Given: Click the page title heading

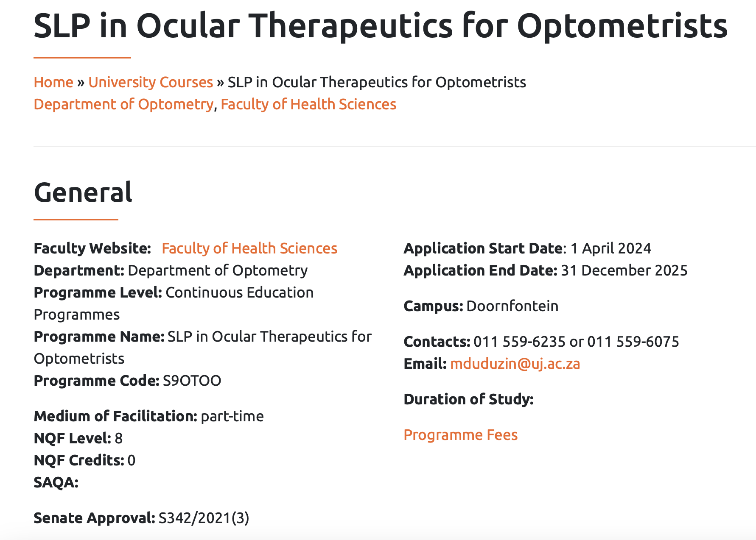Looking at the screenshot, I should tap(381, 25).
